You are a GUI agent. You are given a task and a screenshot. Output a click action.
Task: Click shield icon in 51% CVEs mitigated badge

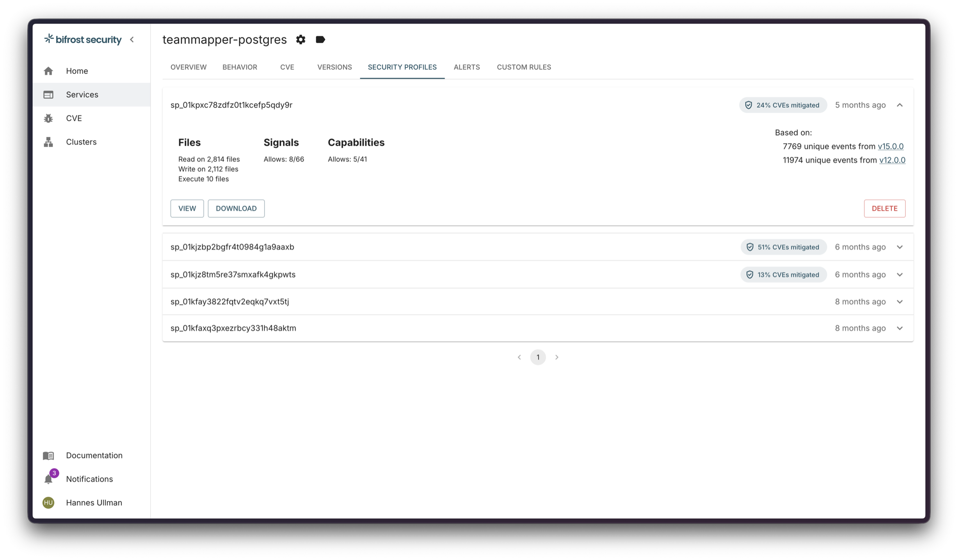[750, 247]
